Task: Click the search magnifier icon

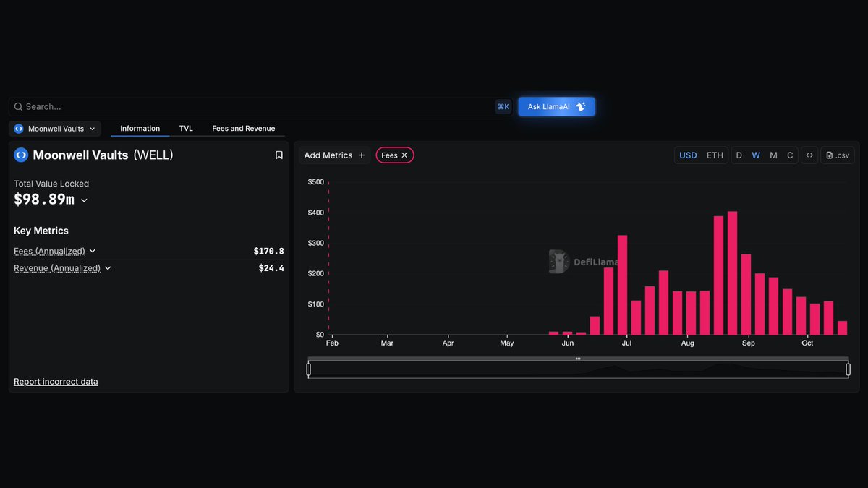Action: (19, 107)
